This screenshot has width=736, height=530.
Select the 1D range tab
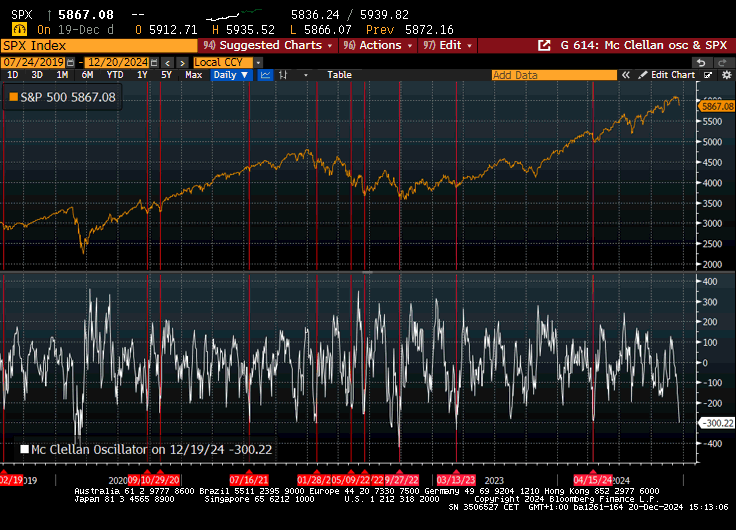tap(13, 75)
